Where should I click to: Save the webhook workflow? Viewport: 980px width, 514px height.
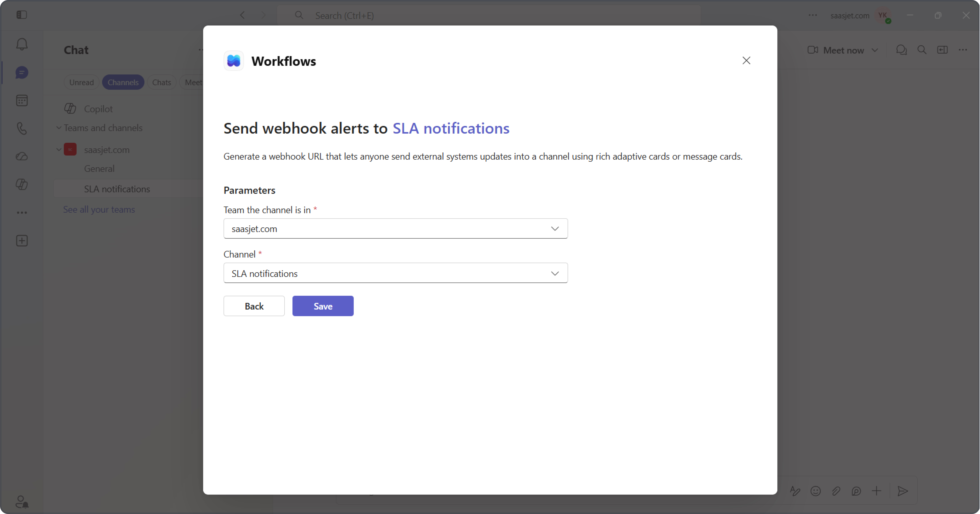pos(323,306)
